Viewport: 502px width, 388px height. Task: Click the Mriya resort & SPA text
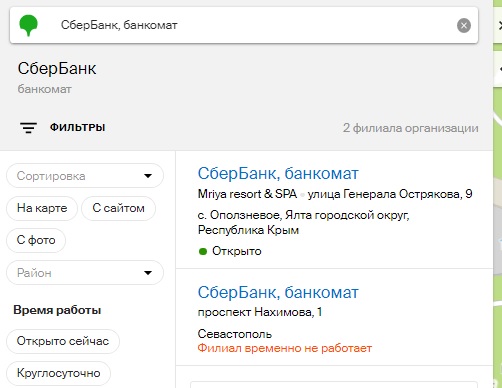tap(247, 194)
